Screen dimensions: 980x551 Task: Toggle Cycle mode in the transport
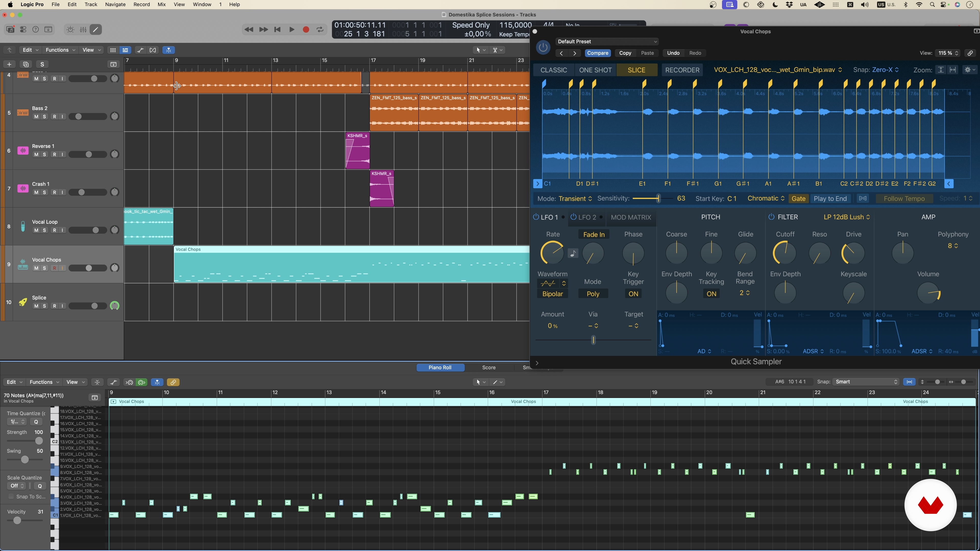point(320,30)
